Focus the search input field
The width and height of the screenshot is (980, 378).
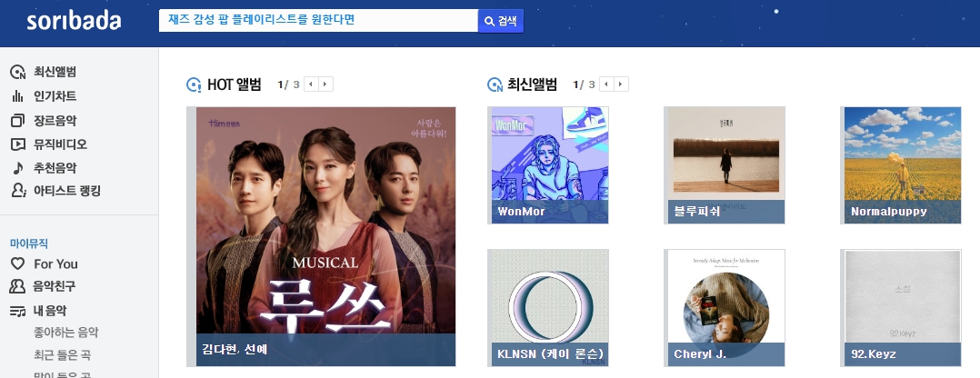(318, 21)
